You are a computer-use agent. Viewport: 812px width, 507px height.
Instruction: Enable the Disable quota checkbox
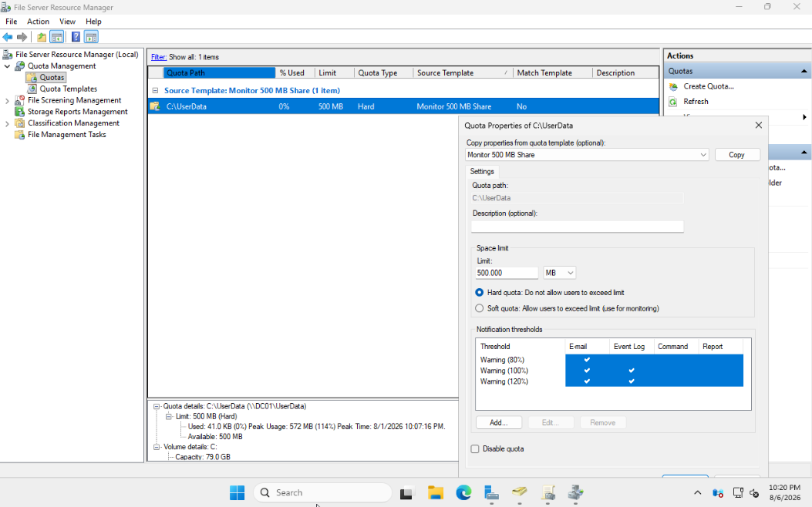475,449
